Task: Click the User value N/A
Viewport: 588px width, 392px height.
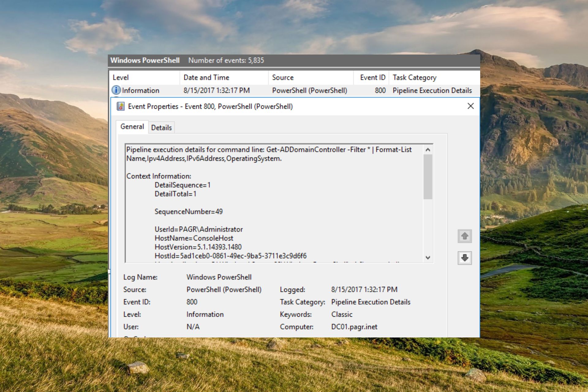Action: click(x=193, y=327)
